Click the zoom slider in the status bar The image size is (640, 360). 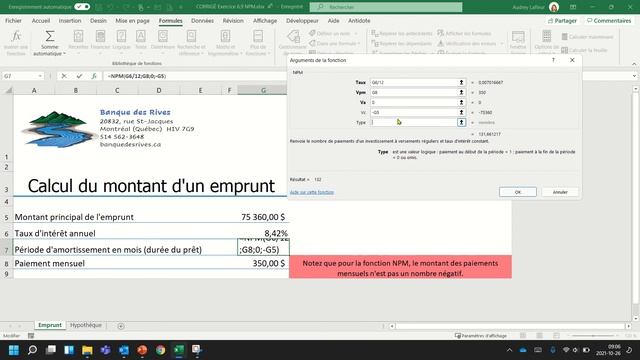coord(593,336)
